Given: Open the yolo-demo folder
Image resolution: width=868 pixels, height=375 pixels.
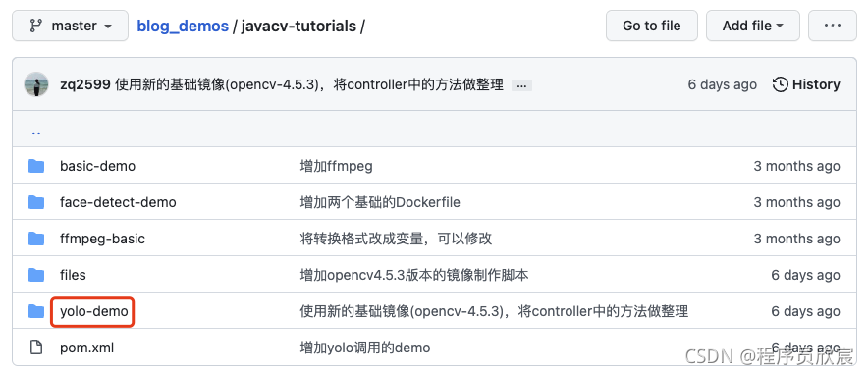Looking at the screenshot, I should [x=94, y=311].
